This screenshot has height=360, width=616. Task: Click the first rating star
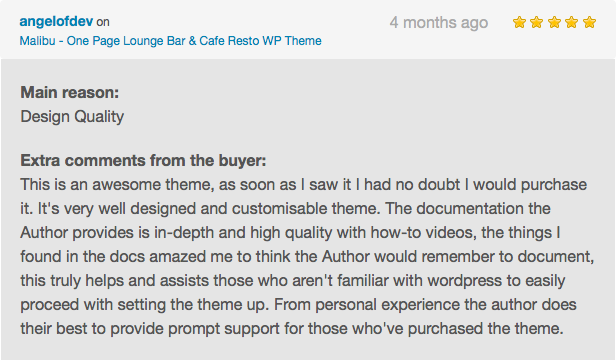click(519, 22)
